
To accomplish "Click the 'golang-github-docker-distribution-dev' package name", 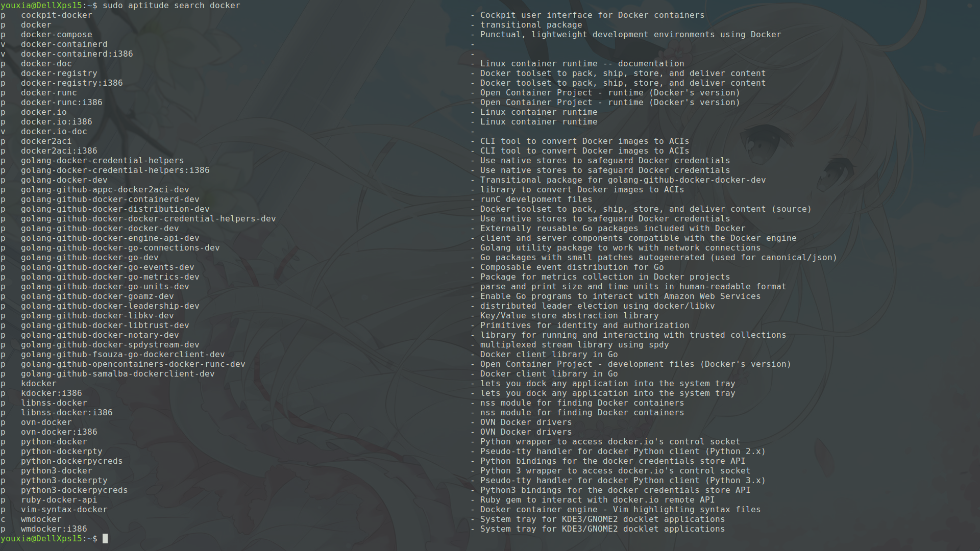I will [x=115, y=209].
